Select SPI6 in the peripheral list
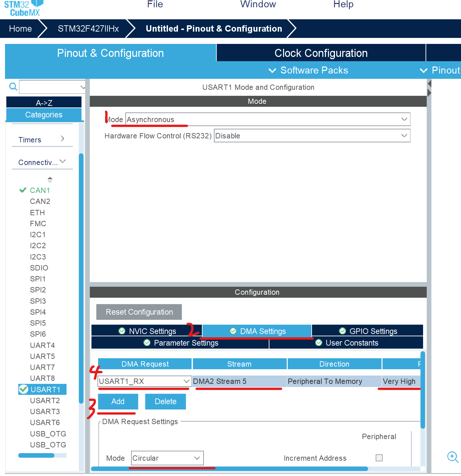The width and height of the screenshot is (461, 476). 38,334
